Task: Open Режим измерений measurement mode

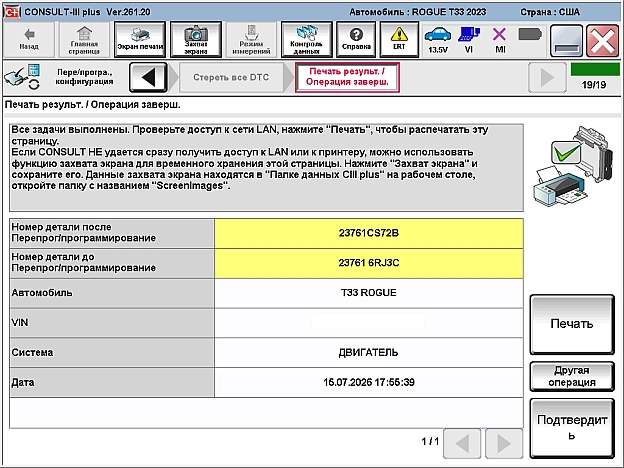Action: pyautogui.click(x=251, y=39)
